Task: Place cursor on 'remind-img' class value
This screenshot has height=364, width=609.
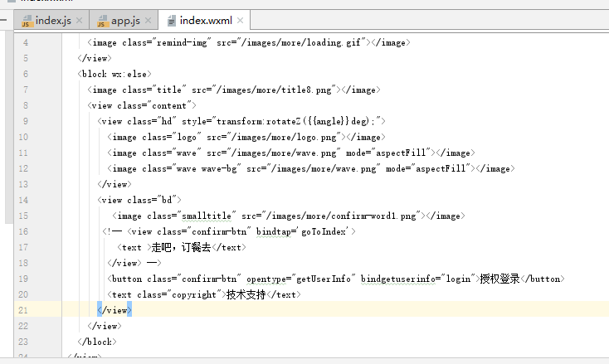Action: pos(182,42)
